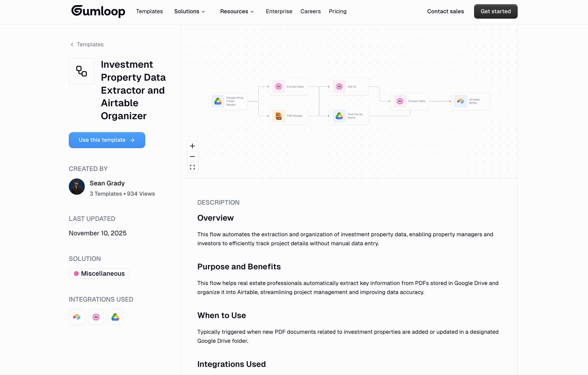Expand the Solutions dropdown

(189, 11)
